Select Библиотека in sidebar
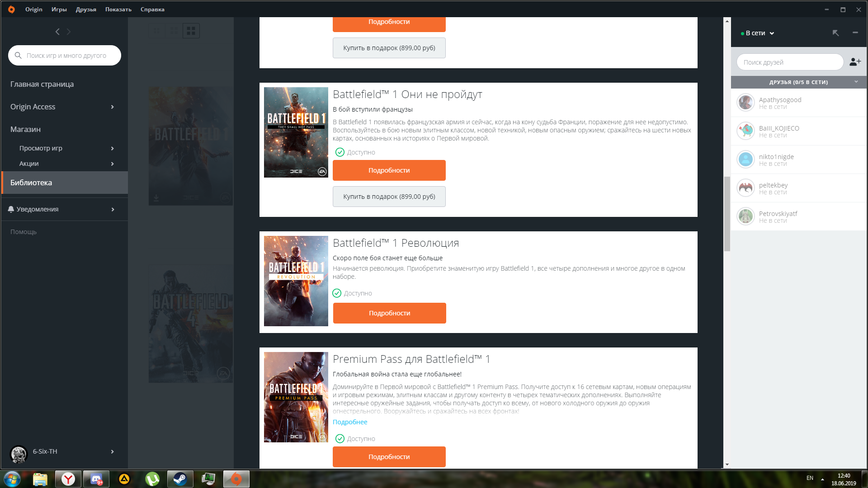Viewport: 868px width, 488px height. click(x=65, y=183)
